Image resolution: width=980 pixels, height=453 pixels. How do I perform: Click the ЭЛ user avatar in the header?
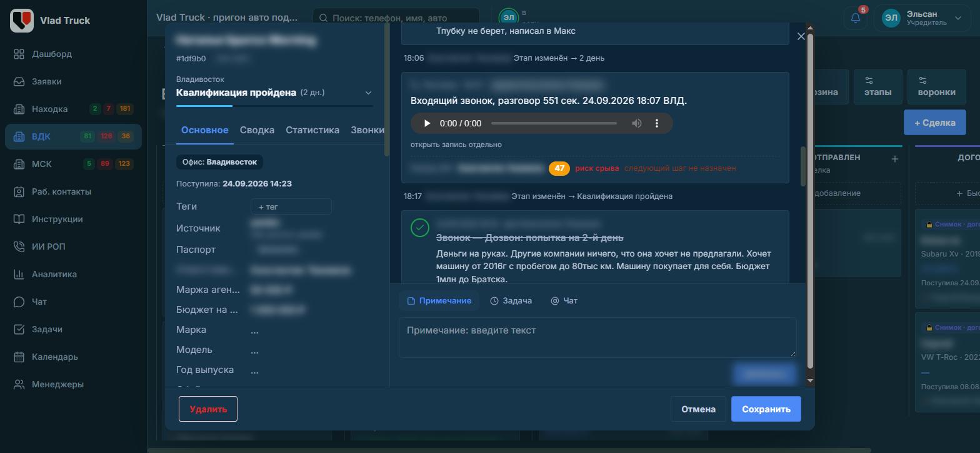891,18
